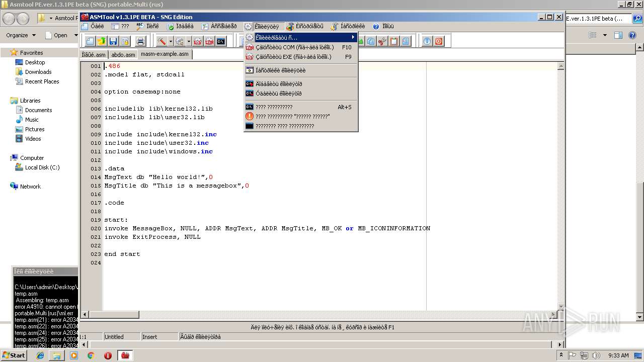
Task: Click the Copy toolbar icon
Action: [371, 41]
